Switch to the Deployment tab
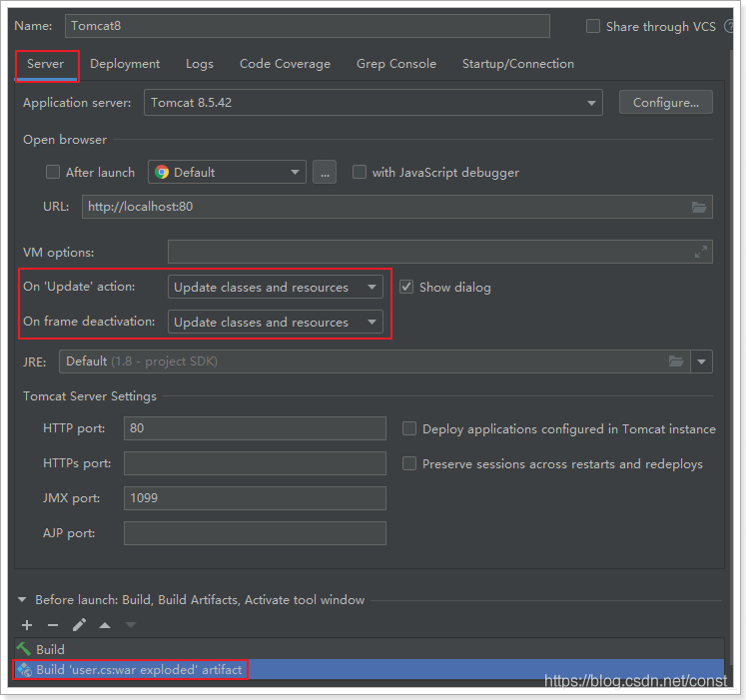746x700 pixels. tap(125, 64)
